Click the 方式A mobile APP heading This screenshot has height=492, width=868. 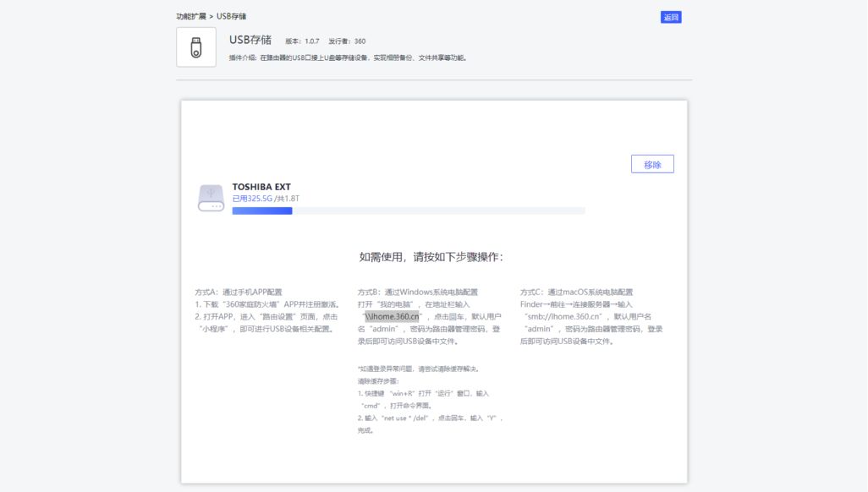(239, 292)
